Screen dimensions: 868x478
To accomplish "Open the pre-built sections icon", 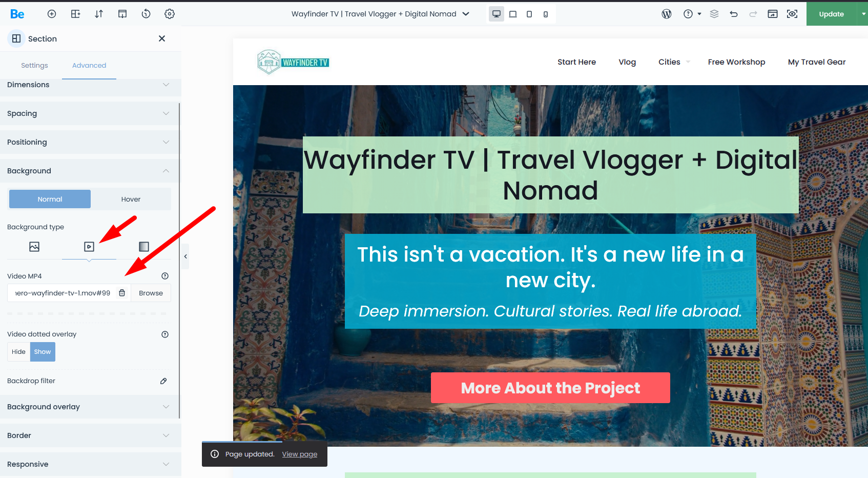I will [x=122, y=14].
